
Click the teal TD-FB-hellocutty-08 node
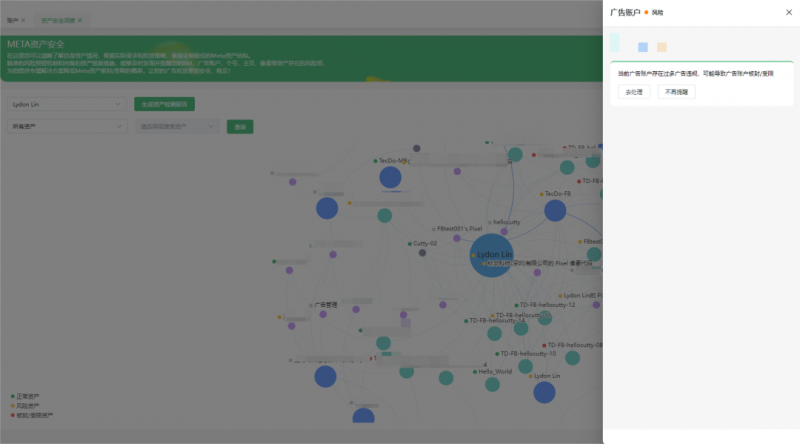point(572,358)
